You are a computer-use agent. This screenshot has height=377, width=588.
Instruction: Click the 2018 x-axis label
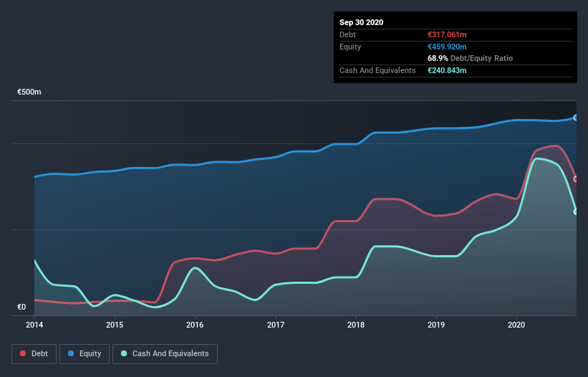click(x=356, y=325)
